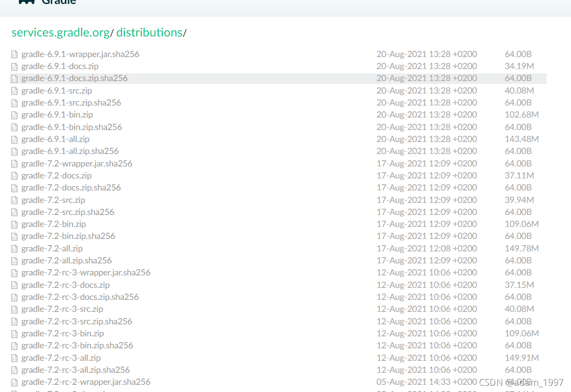Screen dimensions: 571x392
Task: Click file icon beside gradle-7.2-bin.zip.sha256
Action: pyautogui.click(x=14, y=237)
